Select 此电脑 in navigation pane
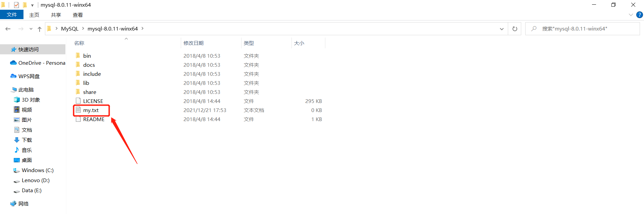This screenshot has width=644, height=214. 22,90
